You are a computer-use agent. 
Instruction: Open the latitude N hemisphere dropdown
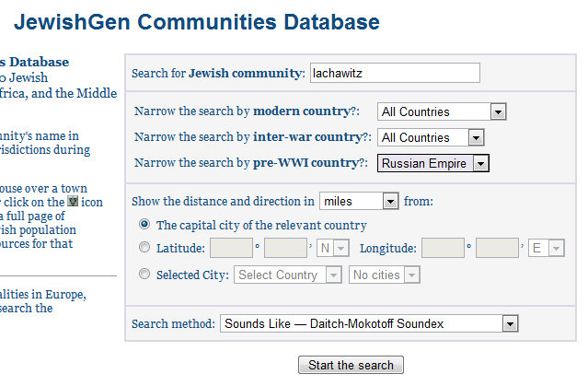point(333,248)
